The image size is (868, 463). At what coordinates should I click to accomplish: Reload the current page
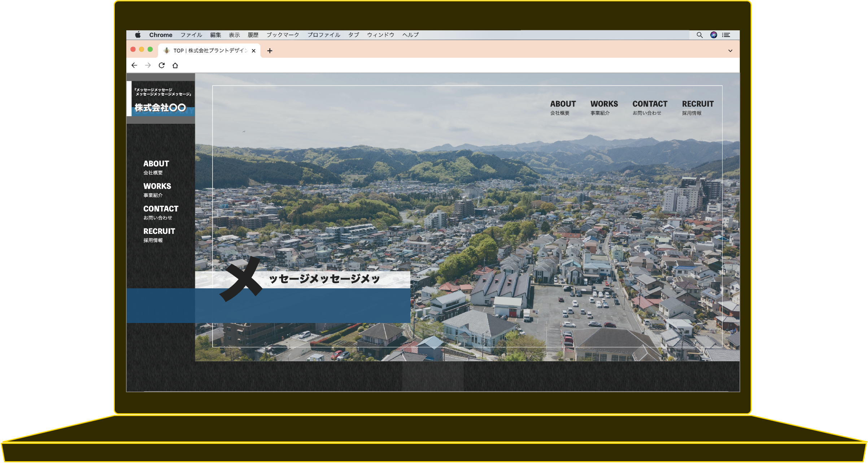[x=162, y=65]
